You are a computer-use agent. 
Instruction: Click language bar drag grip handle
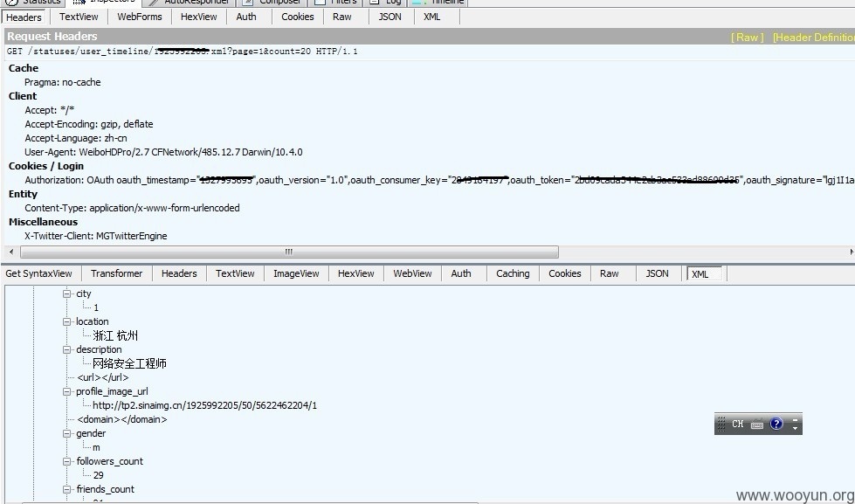(721, 424)
